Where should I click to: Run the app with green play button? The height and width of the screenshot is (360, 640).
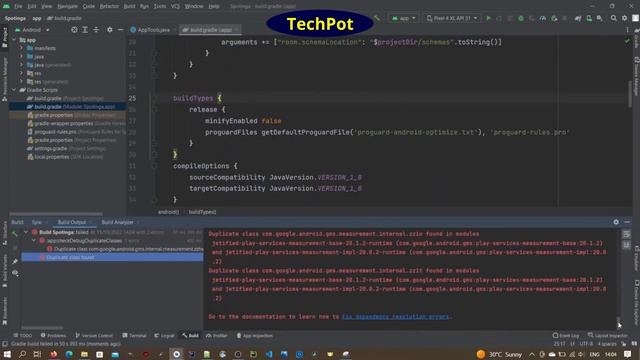coord(488,18)
